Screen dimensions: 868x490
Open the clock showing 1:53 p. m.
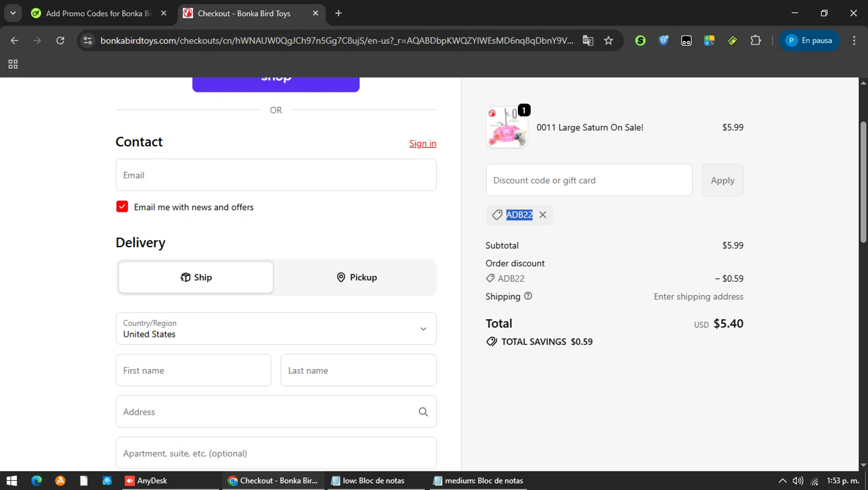tap(843, 481)
